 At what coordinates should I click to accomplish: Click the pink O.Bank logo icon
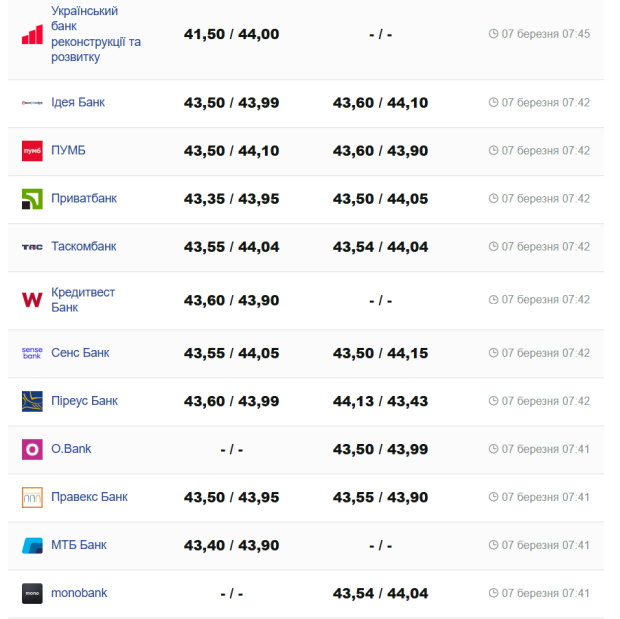[x=32, y=449]
